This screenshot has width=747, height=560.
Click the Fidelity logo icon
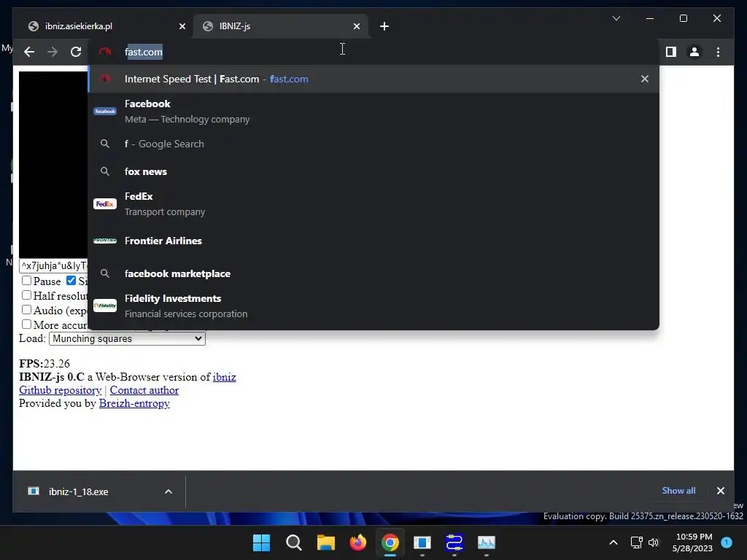point(105,306)
